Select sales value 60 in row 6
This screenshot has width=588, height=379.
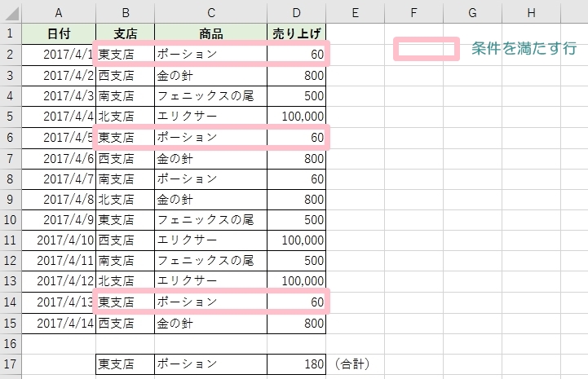(x=296, y=138)
